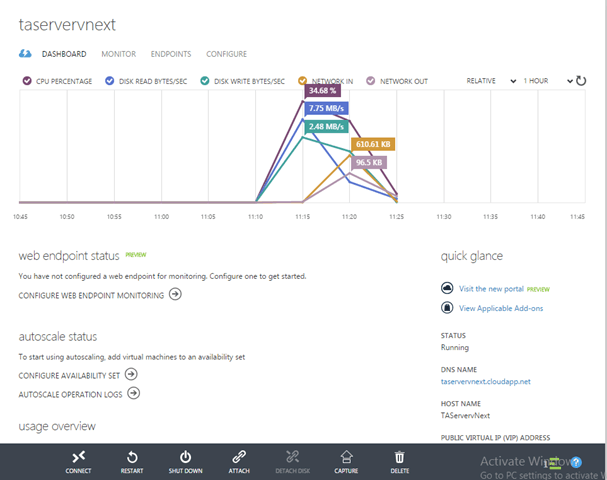Click the Detach Disk command
This screenshot has height=480, width=607.
293,462
